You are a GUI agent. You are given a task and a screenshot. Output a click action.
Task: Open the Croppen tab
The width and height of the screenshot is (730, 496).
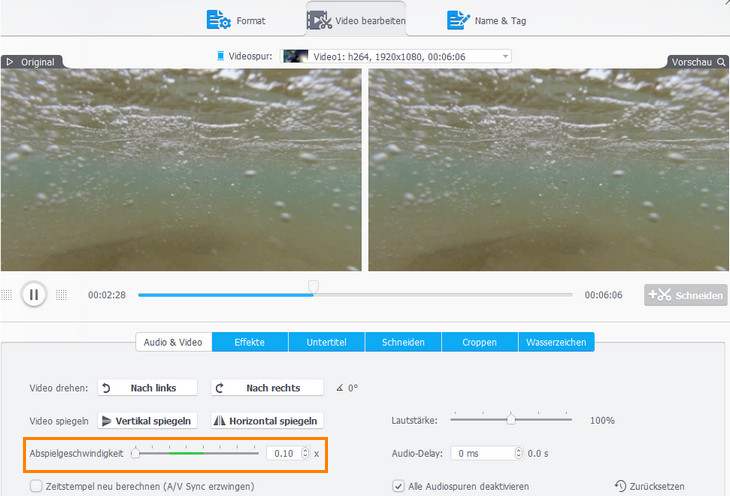480,342
